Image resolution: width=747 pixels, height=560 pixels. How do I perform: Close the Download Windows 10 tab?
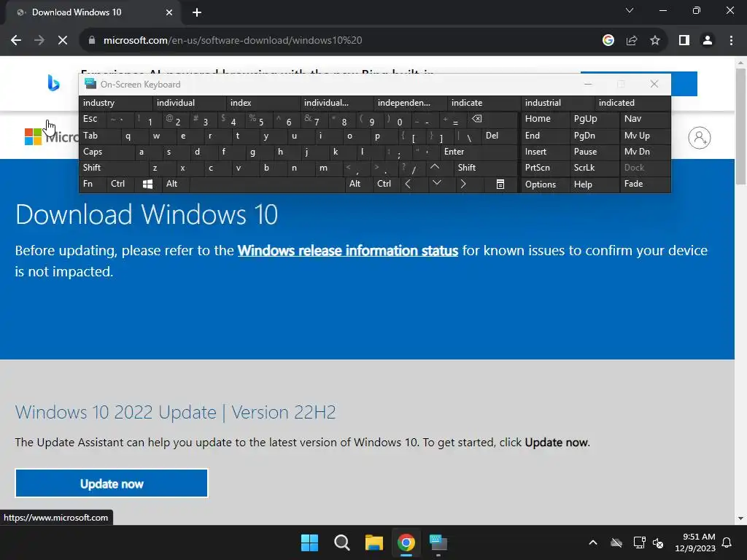tap(169, 12)
